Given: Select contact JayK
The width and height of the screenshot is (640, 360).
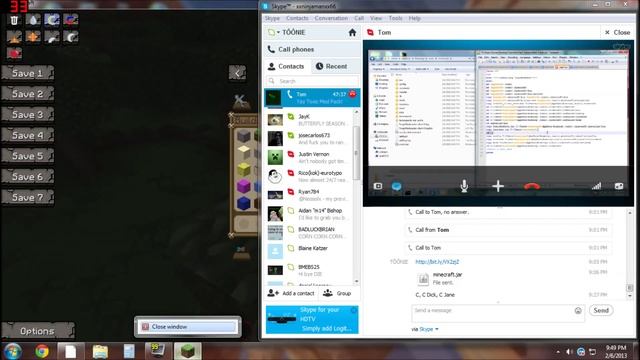Looking at the screenshot, I should [309, 120].
